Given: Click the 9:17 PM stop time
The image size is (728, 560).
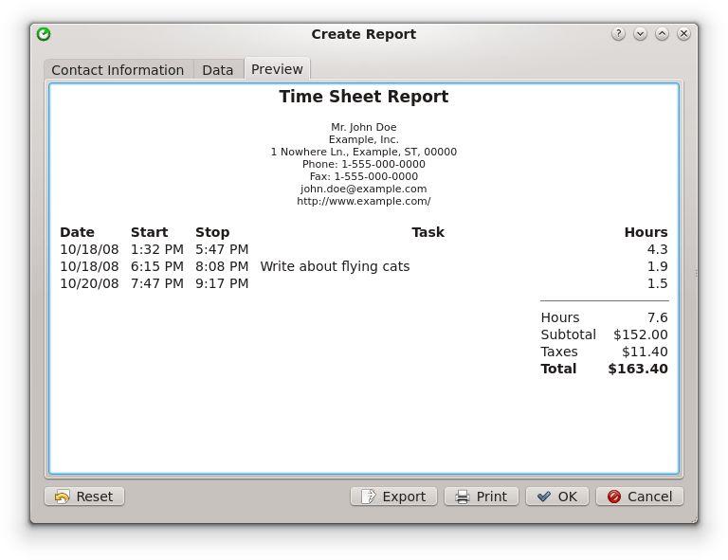Looking at the screenshot, I should click(x=222, y=283).
